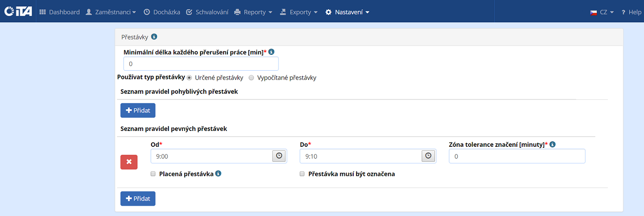Image resolution: width=644 pixels, height=216 pixels.
Task: Click info icon next to minimum break length label
Action: click(271, 52)
